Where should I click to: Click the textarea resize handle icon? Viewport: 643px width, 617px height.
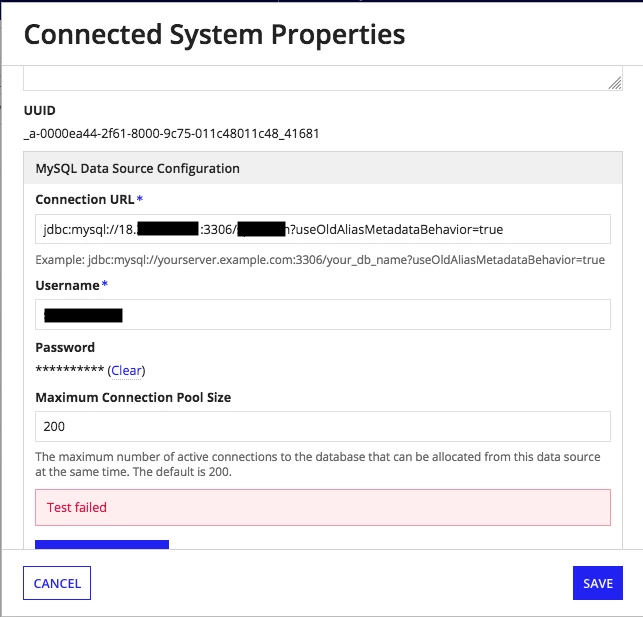[x=615, y=83]
